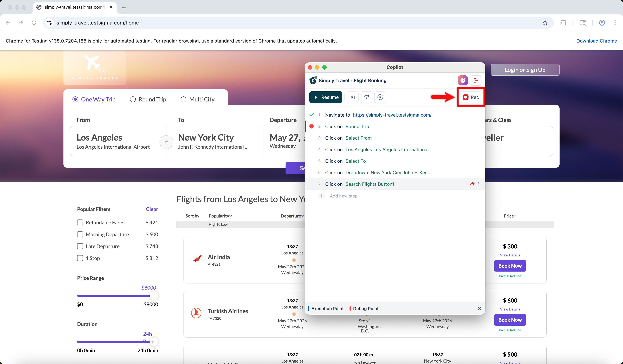The width and height of the screenshot is (623, 364).
Task: Check the Late Departure filter
Action: (80, 246)
